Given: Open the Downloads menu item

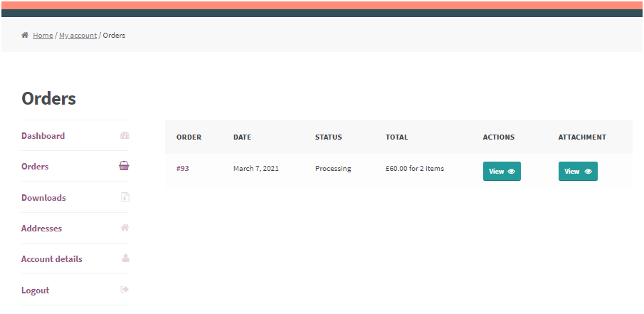Looking at the screenshot, I should point(43,198).
